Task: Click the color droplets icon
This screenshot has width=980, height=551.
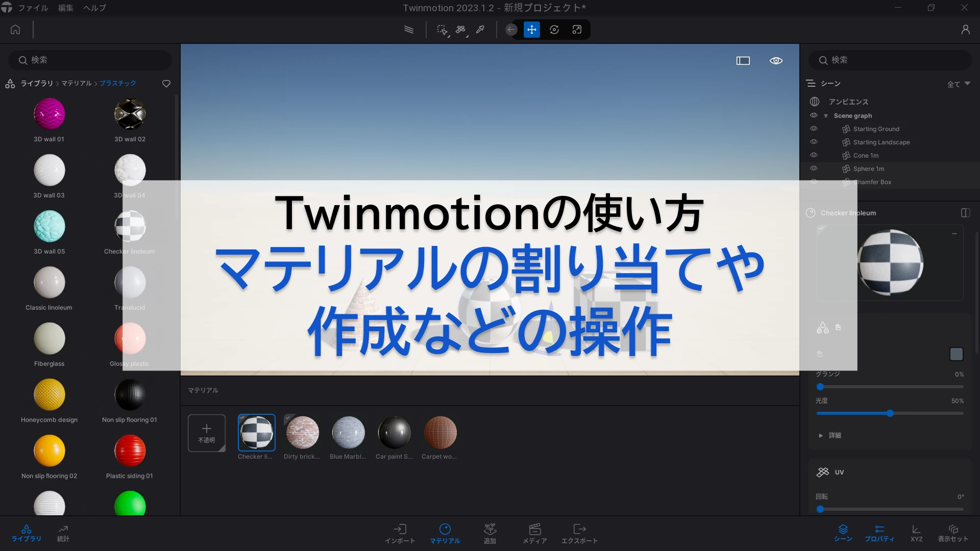Action: point(823,328)
